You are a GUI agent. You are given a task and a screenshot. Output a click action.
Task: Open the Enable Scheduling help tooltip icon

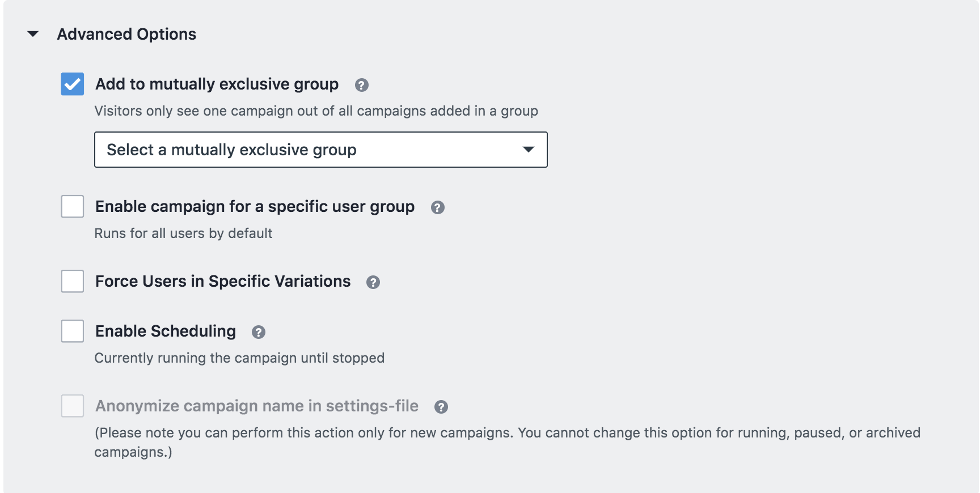click(258, 332)
